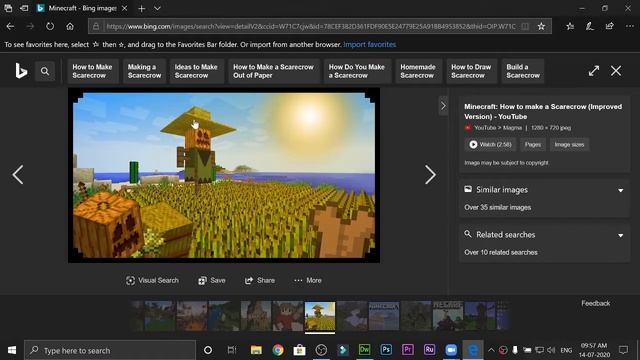Open File Explorer from taskbar

click(256, 350)
